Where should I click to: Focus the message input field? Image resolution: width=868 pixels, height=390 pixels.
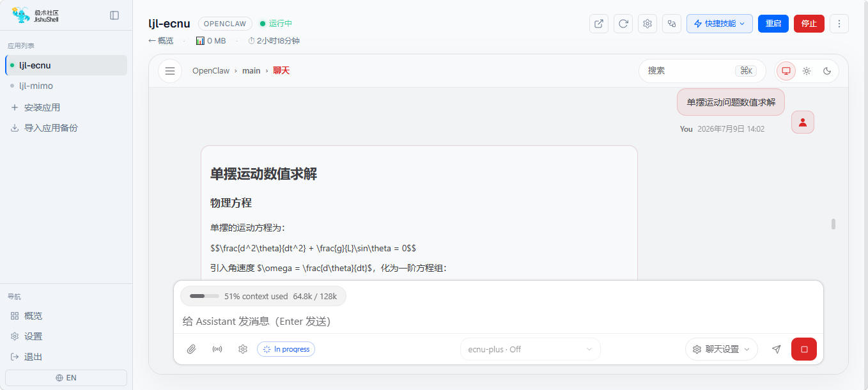(x=499, y=321)
